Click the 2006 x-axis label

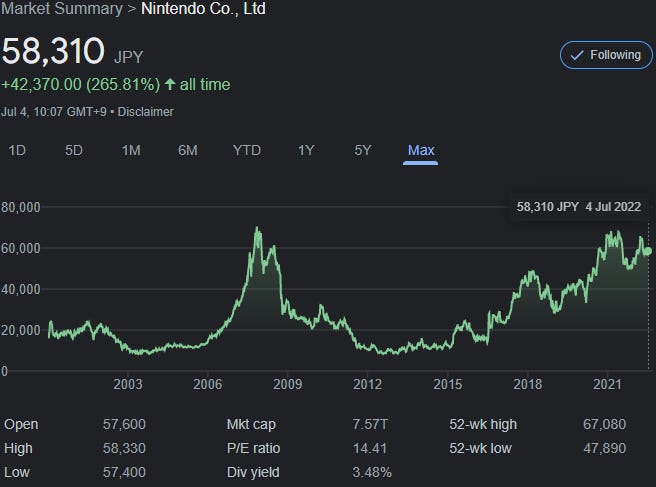click(208, 384)
